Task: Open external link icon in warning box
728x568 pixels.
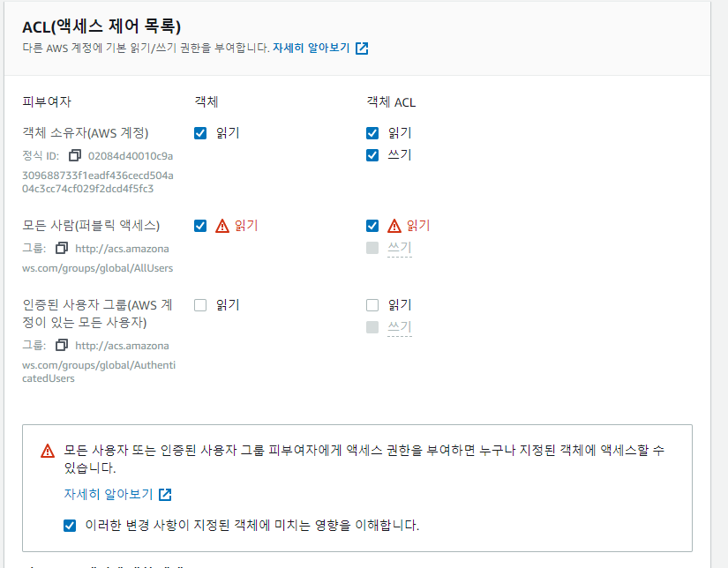Action: coord(165,495)
